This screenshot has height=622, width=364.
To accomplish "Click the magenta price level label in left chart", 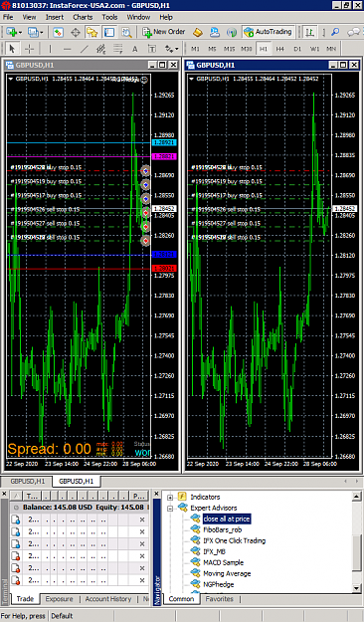I will coord(164,156).
